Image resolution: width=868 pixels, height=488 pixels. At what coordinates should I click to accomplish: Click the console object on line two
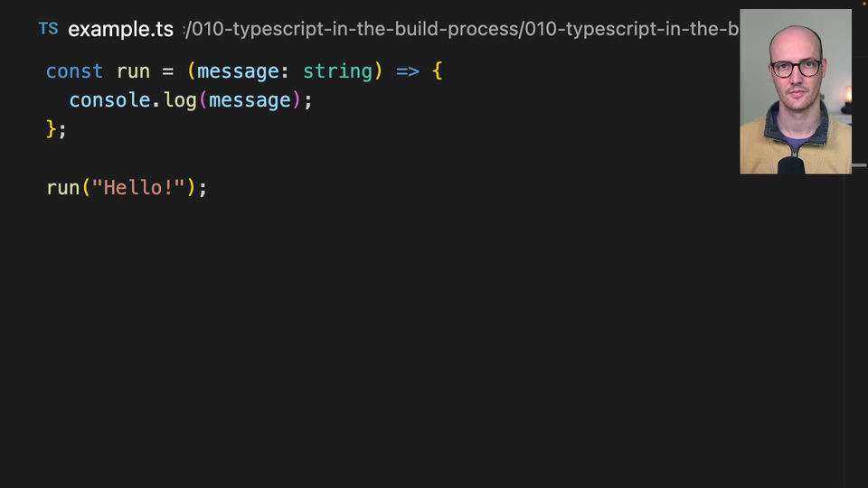109,100
